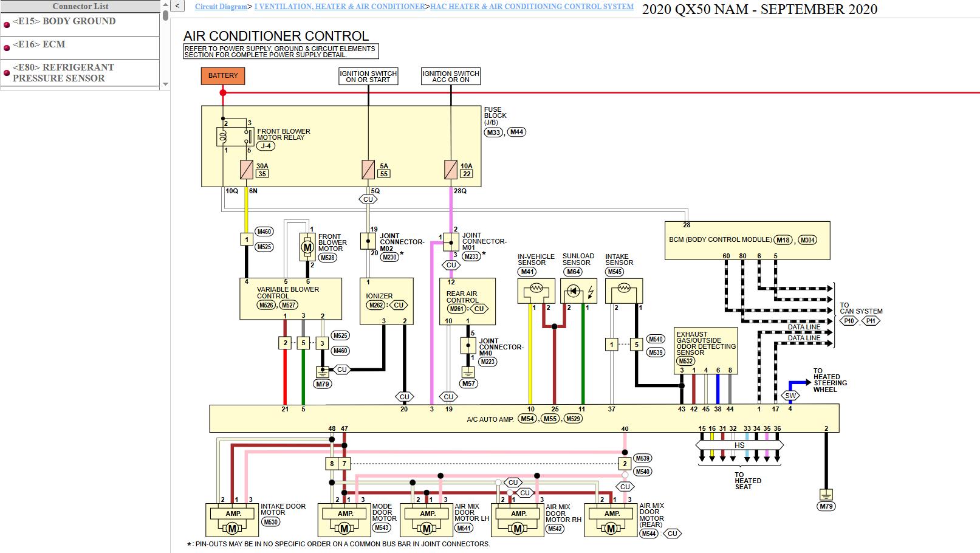
Task: Click the 10A fuse symbol
Action: click(x=451, y=170)
